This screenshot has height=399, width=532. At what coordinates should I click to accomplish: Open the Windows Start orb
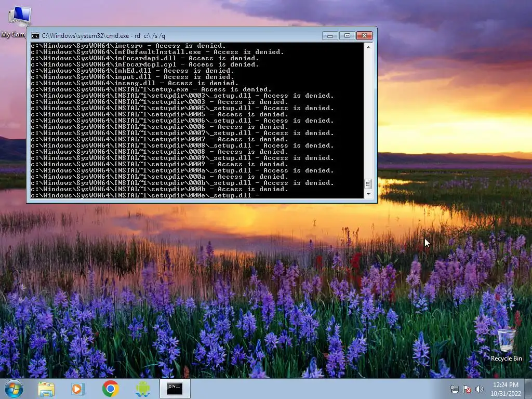tap(14, 389)
